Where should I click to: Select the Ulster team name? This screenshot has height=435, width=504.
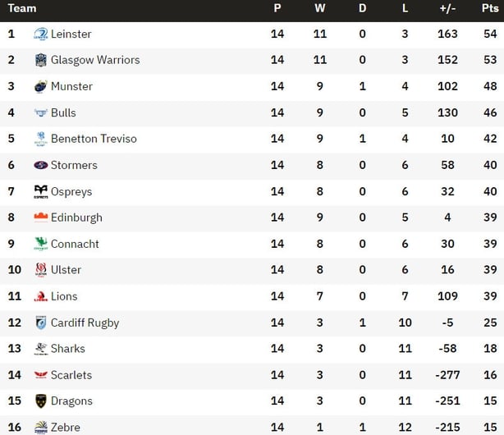click(x=66, y=270)
